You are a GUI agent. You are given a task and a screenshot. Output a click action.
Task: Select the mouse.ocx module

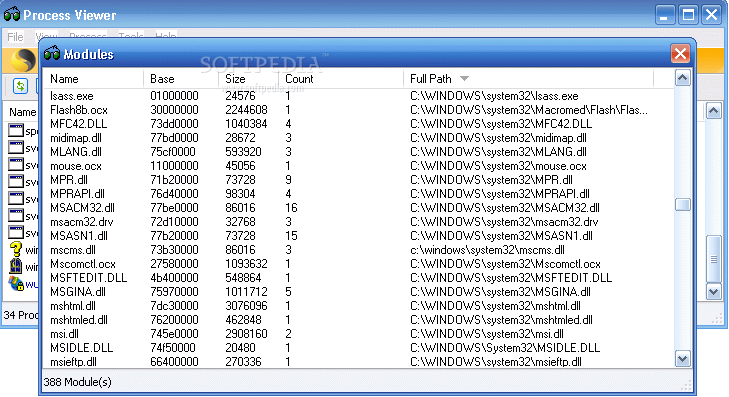(76, 166)
